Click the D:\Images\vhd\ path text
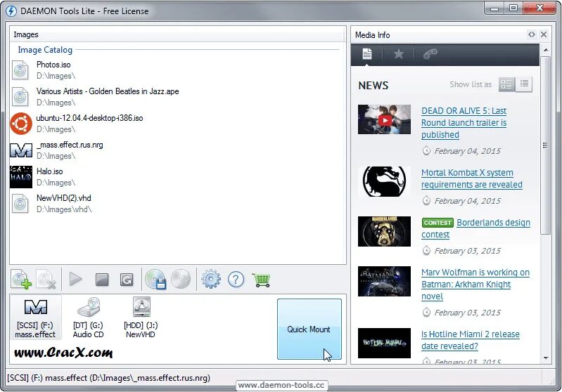The image size is (562, 392). [x=64, y=209]
